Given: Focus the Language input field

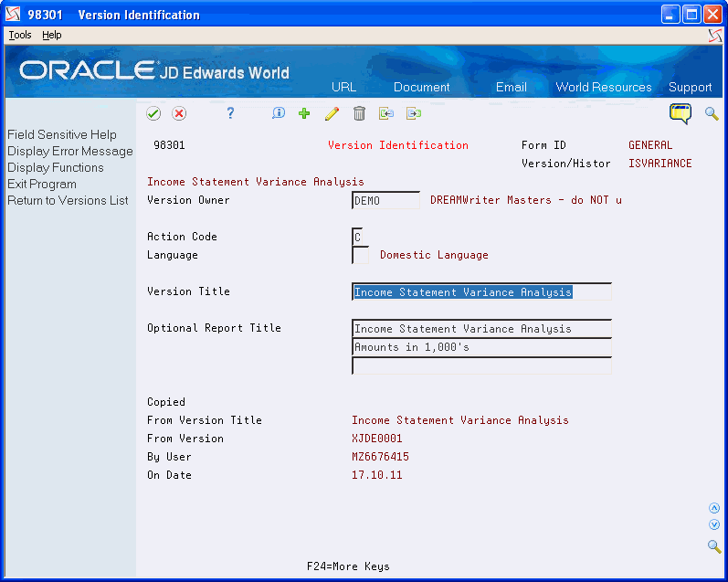Looking at the screenshot, I should [360, 255].
